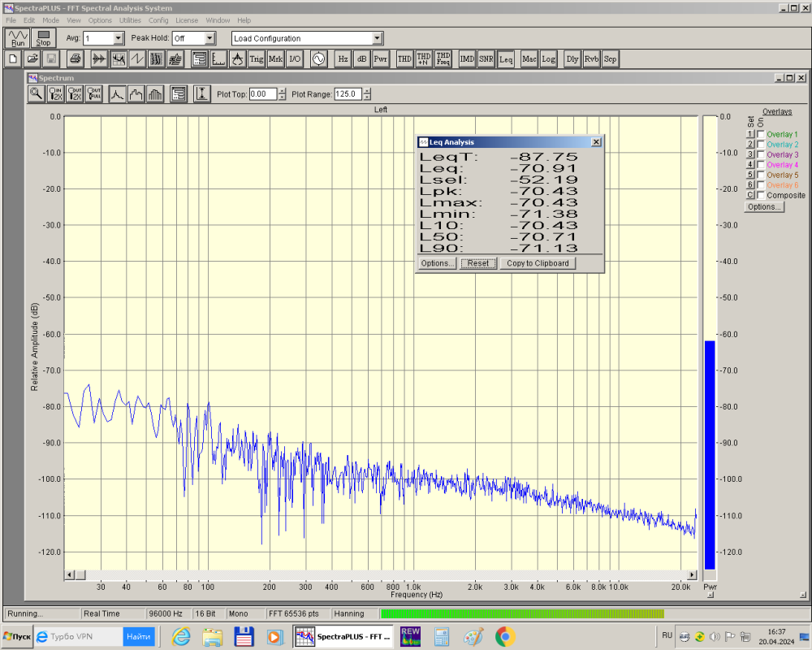Click the Zoom In 2X icon
The width and height of the screenshot is (812, 650).
click(x=55, y=93)
